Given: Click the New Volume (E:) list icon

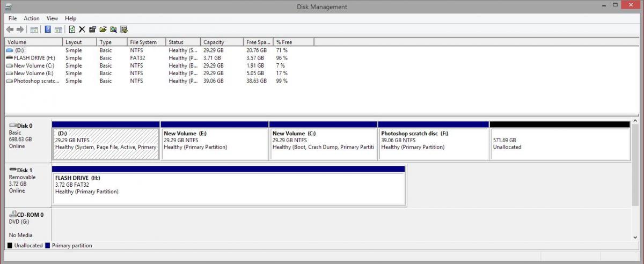Looking at the screenshot, I should coord(9,74).
